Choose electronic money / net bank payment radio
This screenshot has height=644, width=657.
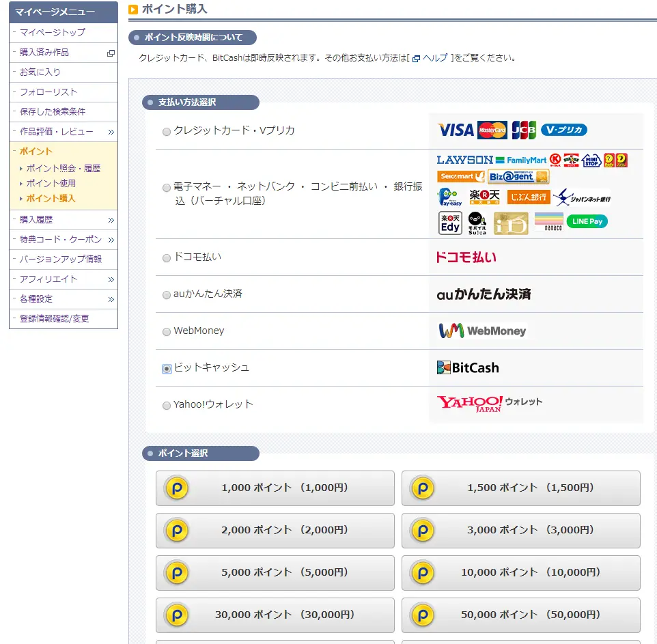(x=167, y=187)
